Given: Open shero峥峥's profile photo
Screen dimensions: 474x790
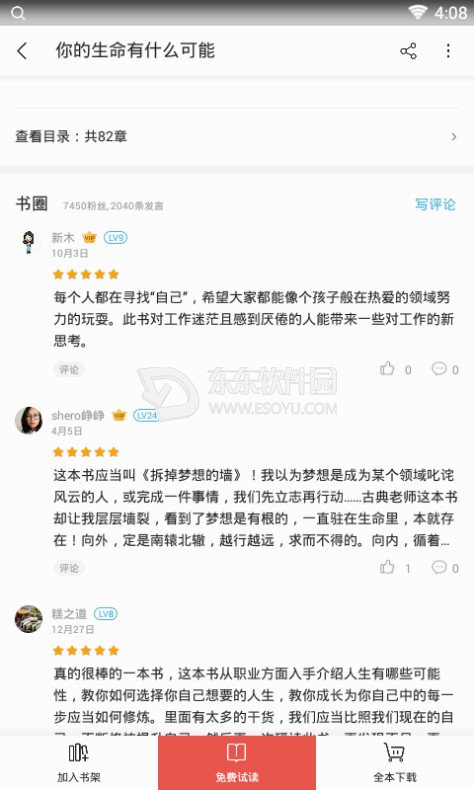Looking at the screenshot, I should click(29, 420).
